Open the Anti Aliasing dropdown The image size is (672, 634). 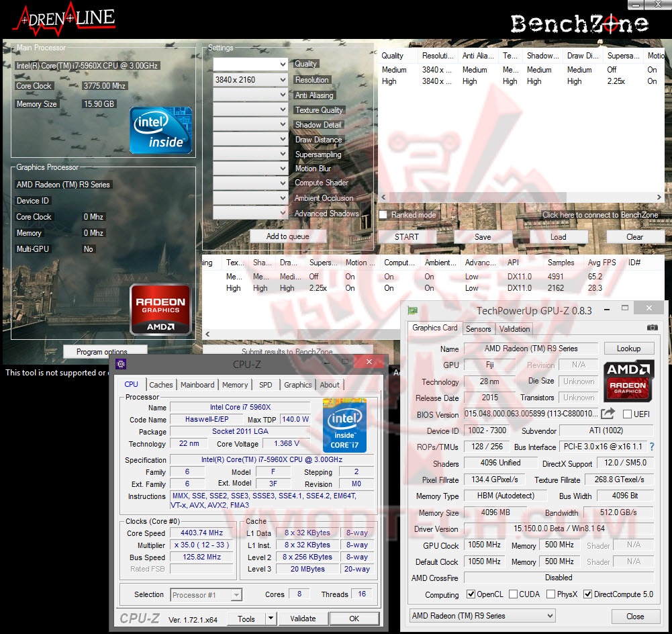pyautogui.click(x=250, y=95)
